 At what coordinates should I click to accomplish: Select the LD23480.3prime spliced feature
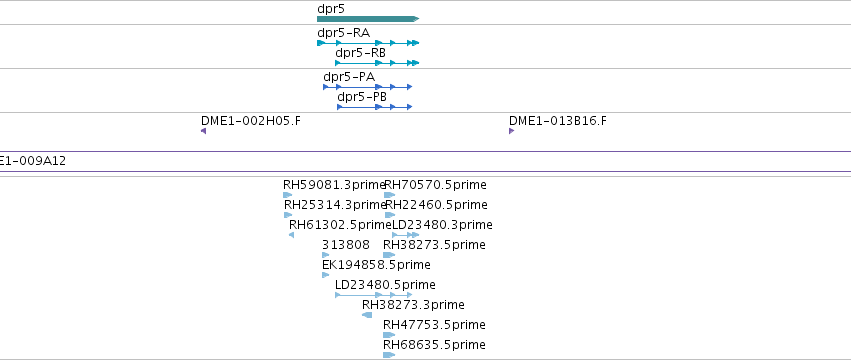coord(405,235)
